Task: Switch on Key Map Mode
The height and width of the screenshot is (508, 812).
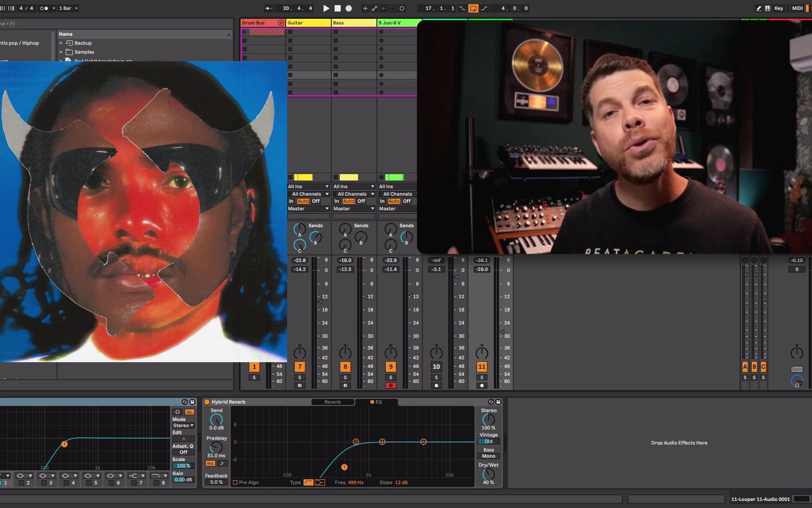Action: 779,8
